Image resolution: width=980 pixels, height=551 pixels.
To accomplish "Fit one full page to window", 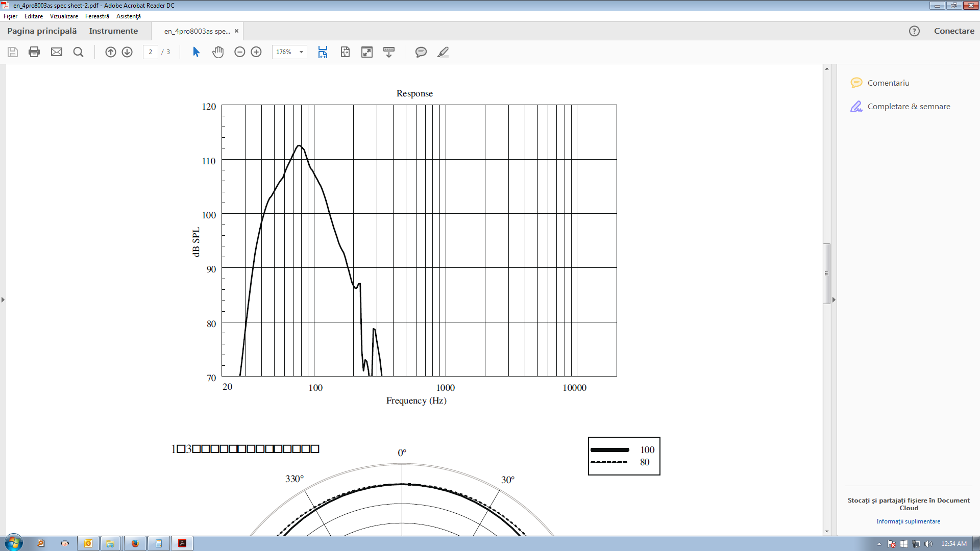I will pos(345,52).
